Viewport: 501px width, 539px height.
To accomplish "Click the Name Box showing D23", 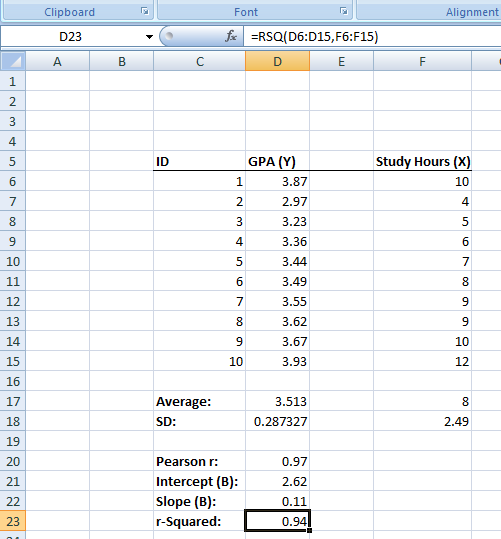I will (x=70, y=36).
